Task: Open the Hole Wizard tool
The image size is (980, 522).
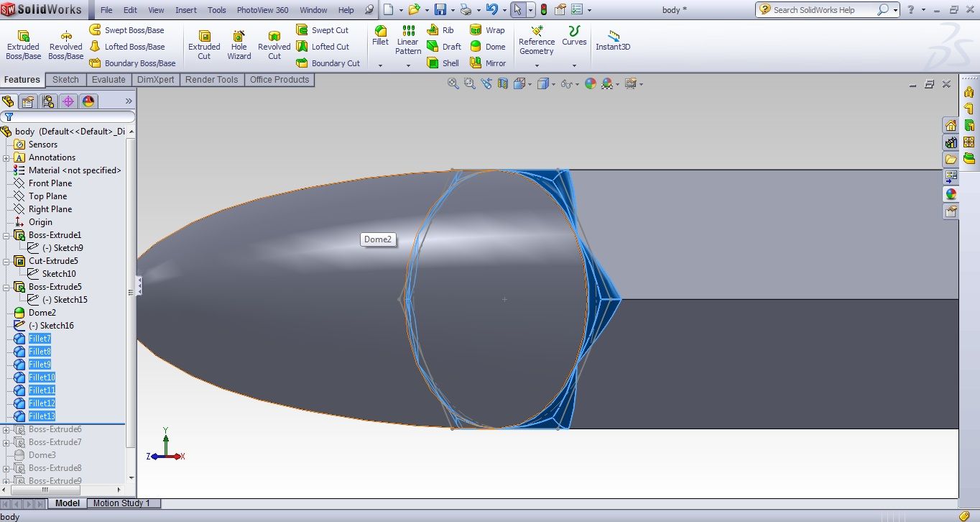Action: point(239,43)
